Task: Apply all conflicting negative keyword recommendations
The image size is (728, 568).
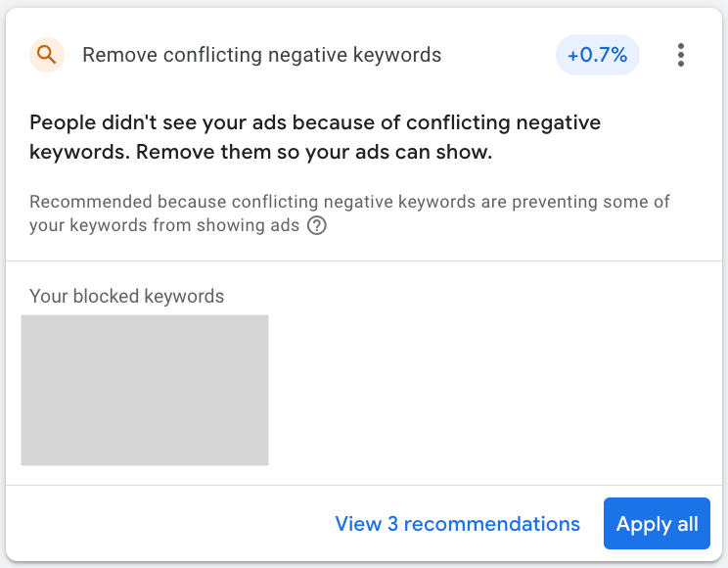Action: point(657,524)
